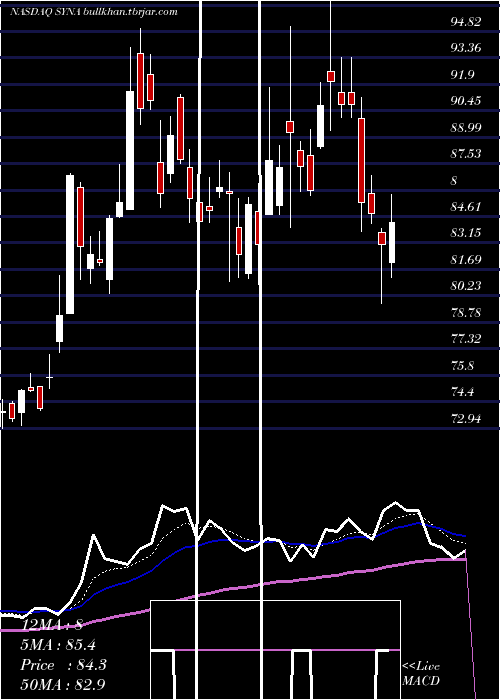Click the 83.15 price axis label
500x700 pixels.
coord(466,233)
